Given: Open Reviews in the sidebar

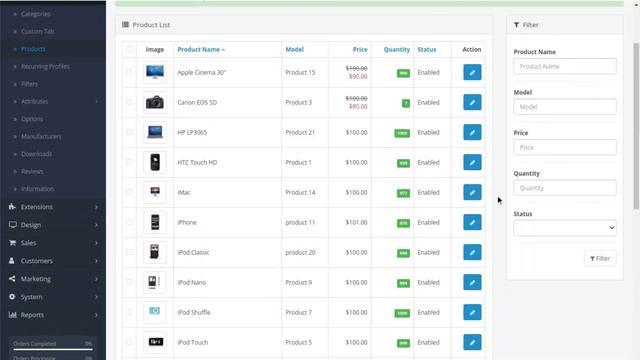Looking at the screenshot, I should [32, 171].
